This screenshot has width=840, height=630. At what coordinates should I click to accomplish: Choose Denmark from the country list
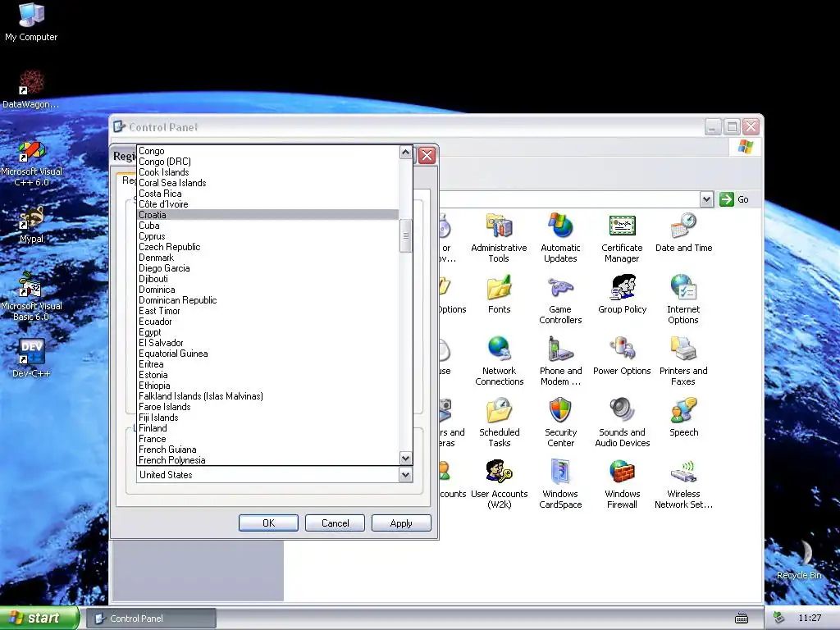[268, 258]
